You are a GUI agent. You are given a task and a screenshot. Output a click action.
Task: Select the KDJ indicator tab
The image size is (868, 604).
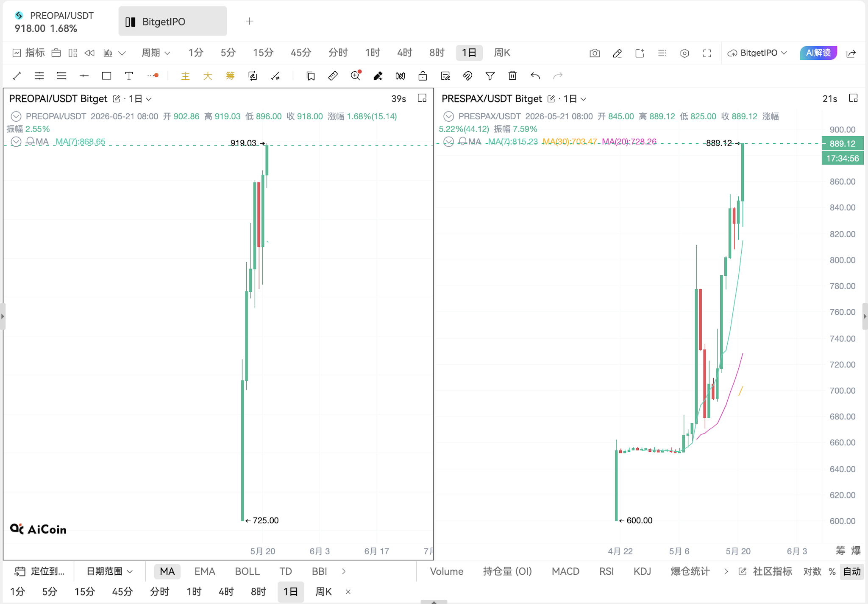coord(642,571)
